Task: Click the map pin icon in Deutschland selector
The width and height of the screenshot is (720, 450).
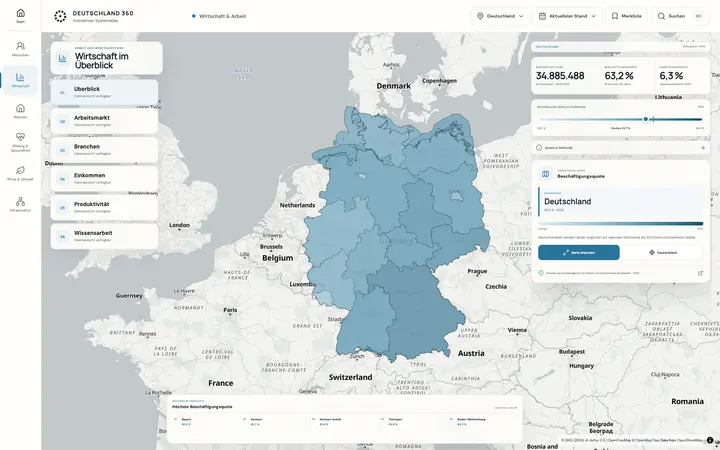Action: point(480,16)
